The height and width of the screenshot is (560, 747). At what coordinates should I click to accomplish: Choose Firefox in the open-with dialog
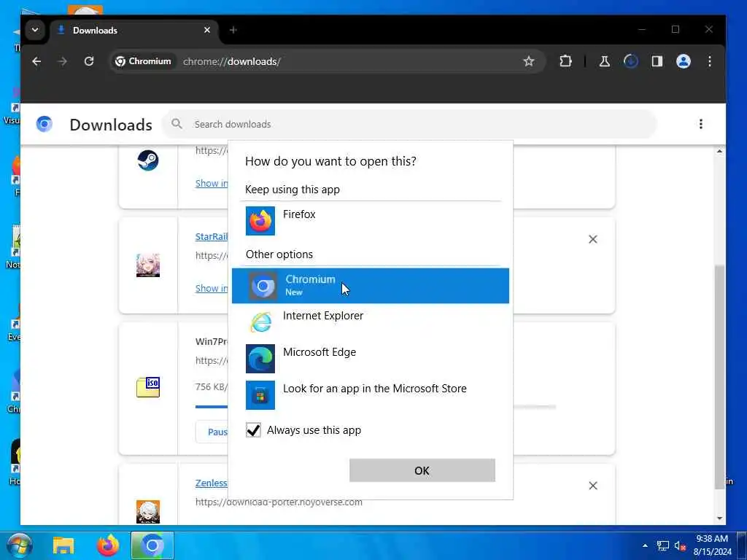point(371,220)
